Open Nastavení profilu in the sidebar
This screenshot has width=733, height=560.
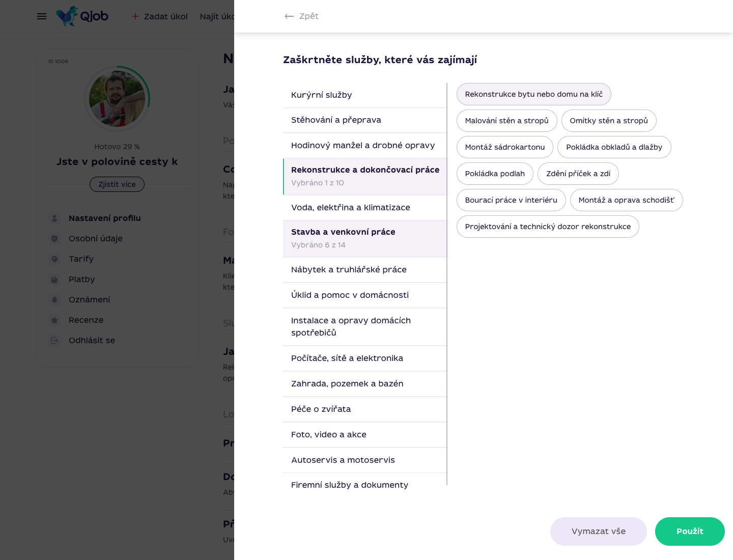click(105, 218)
